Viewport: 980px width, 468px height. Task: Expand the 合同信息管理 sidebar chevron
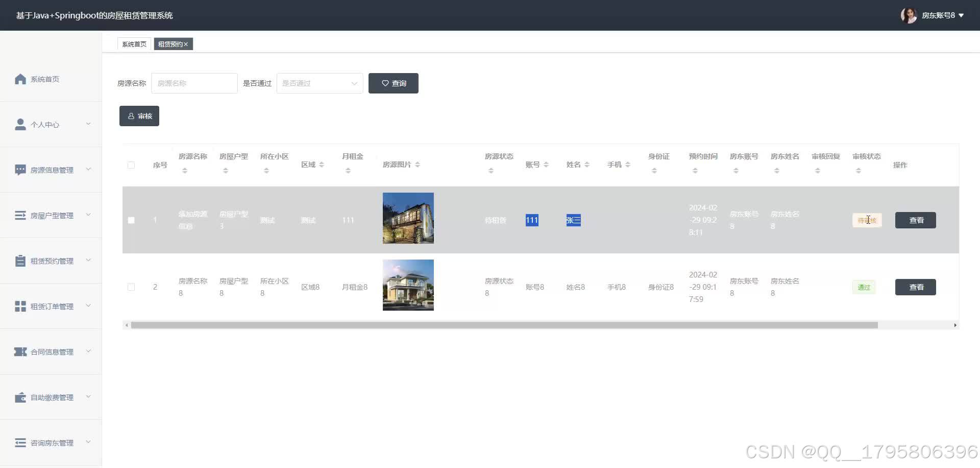point(88,351)
